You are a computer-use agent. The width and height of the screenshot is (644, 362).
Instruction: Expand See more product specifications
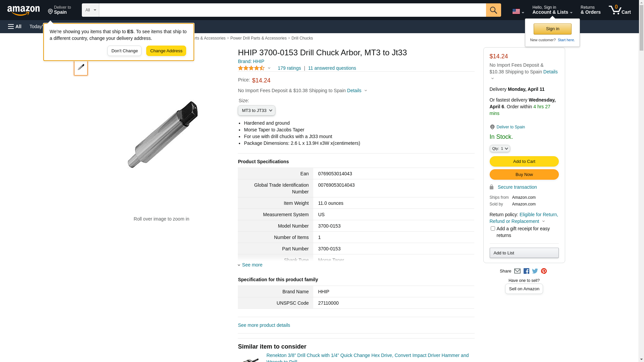[252, 265]
